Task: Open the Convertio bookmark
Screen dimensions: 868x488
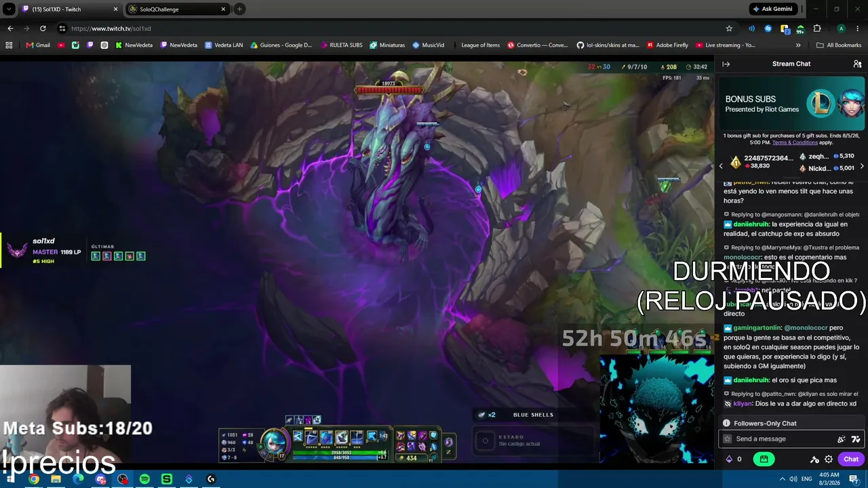Action: [538, 45]
